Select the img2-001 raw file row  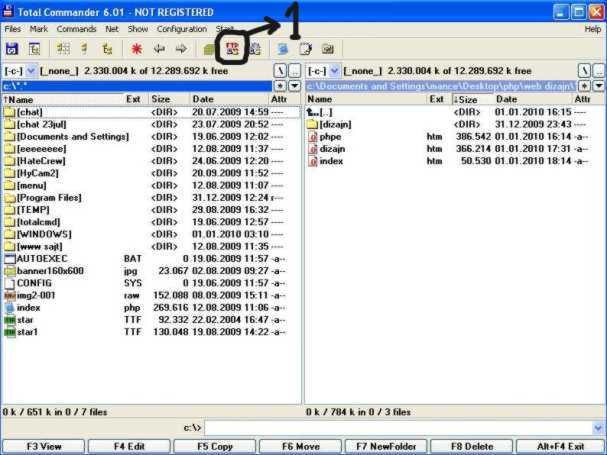coord(151,295)
